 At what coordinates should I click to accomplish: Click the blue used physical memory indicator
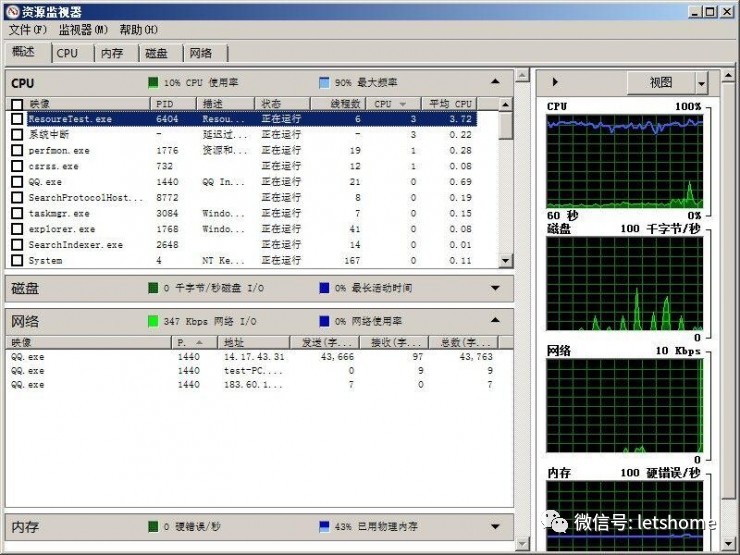click(x=324, y=526)
